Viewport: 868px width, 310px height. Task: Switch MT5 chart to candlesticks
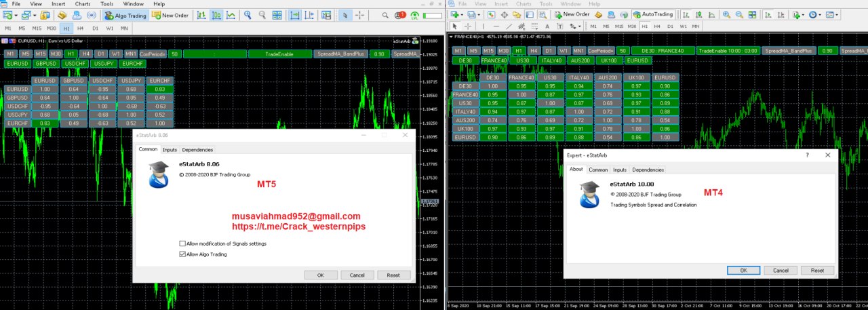point(216,15)
